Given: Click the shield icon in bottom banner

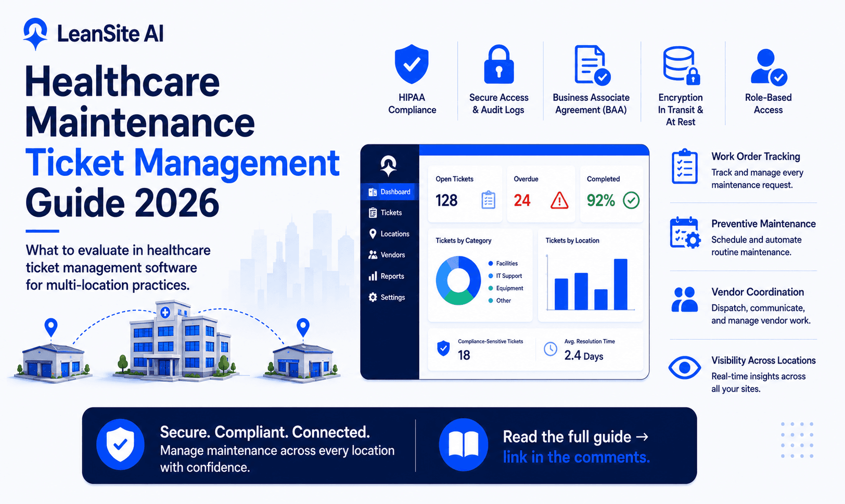Looking at the screenshot, I should [120, 445].
